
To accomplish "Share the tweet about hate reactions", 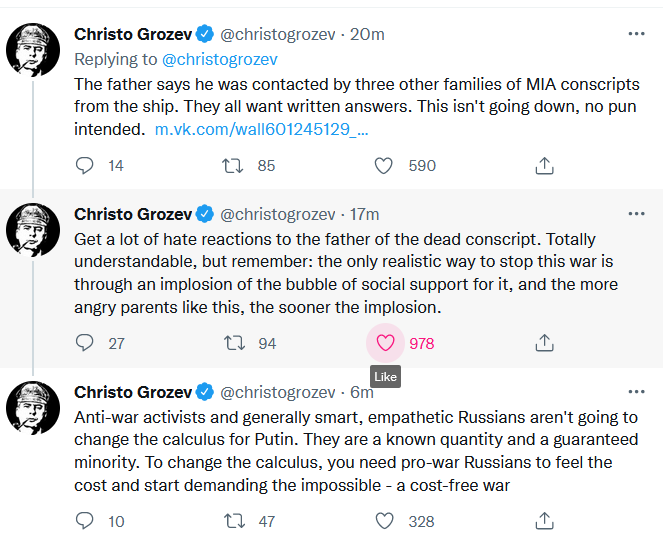I will [x=544, y=343].
